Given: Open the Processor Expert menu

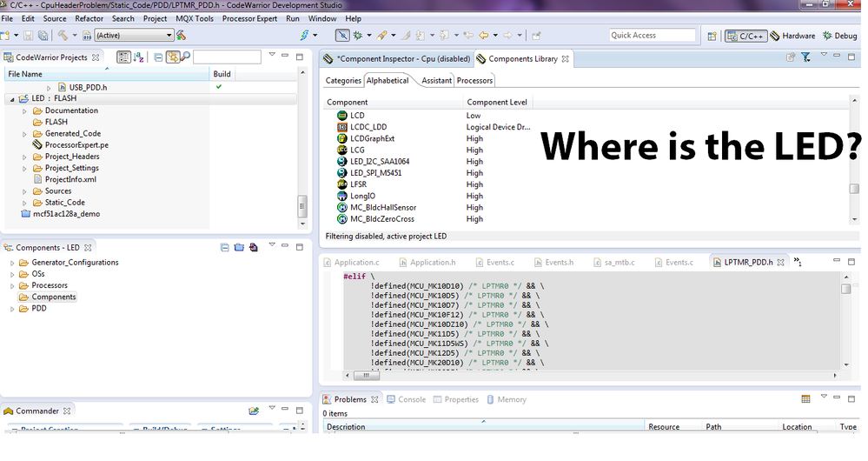Looking at the screenshot, I should tap(250, 18).
